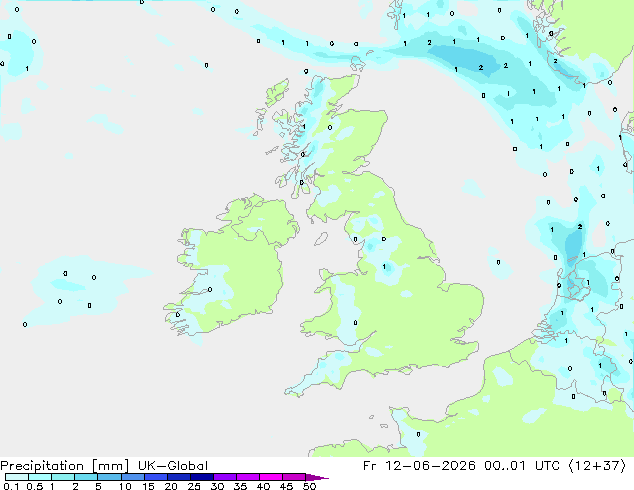Click the 20–25 mm legend swatch
The height and width of the screenshot is (490, 634).
179,477
